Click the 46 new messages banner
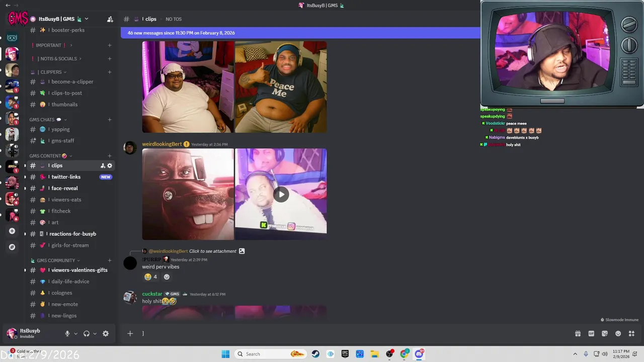The image size is (644, 362). (300, 33)
